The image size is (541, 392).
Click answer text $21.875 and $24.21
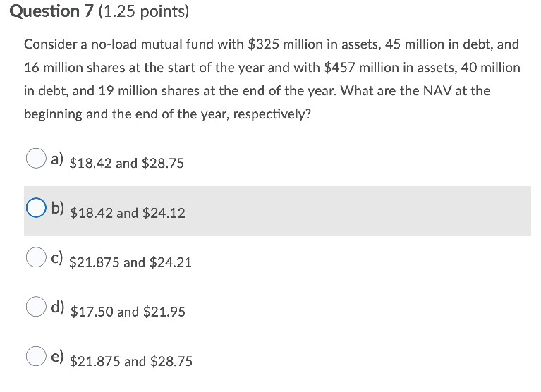point(130,262)
